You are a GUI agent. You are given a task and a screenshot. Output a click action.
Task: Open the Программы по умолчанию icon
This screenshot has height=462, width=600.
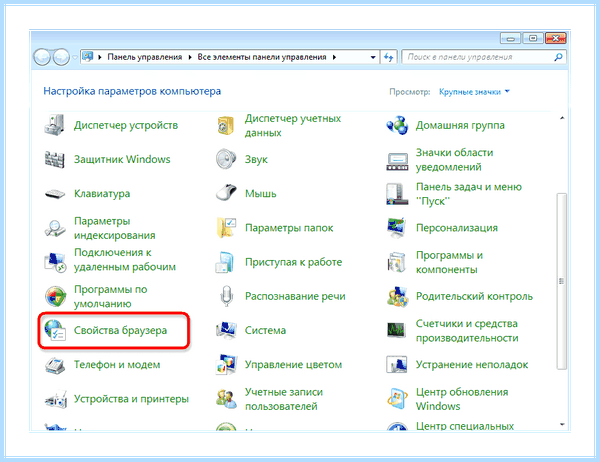point(55,296)
